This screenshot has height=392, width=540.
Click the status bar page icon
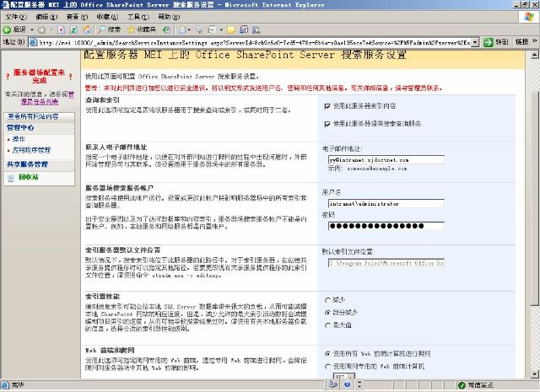[x=5, y=384]
